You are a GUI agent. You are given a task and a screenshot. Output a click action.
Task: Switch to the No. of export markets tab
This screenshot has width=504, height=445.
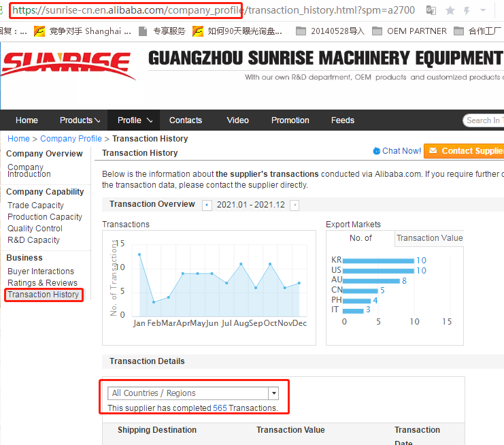pyautogui.click(x=360, y=238)
